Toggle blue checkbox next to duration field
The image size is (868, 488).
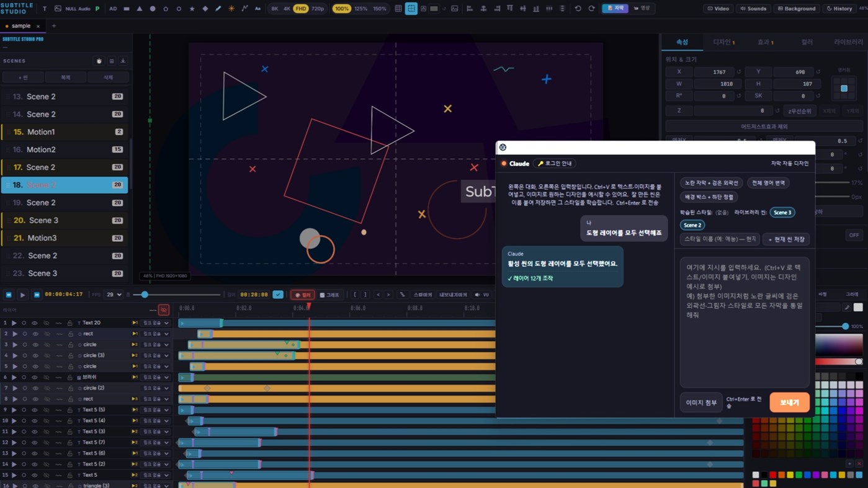tap(278, 295)
